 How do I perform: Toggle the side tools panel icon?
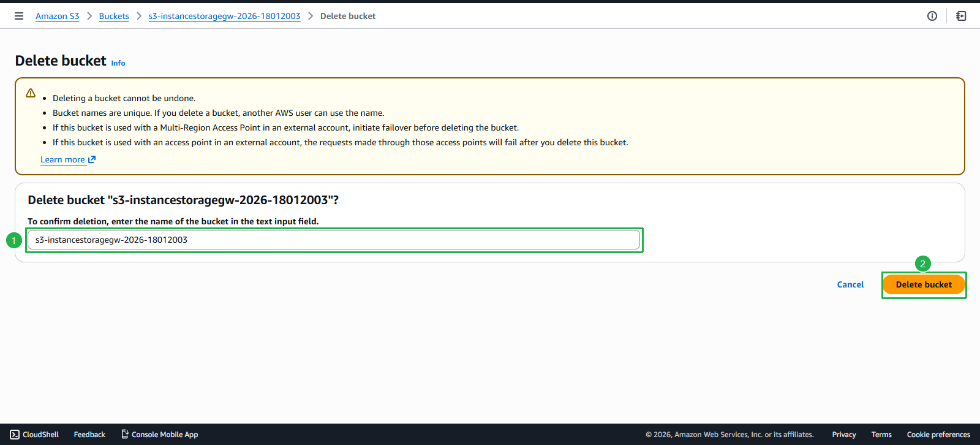click(x=961, y=16)
